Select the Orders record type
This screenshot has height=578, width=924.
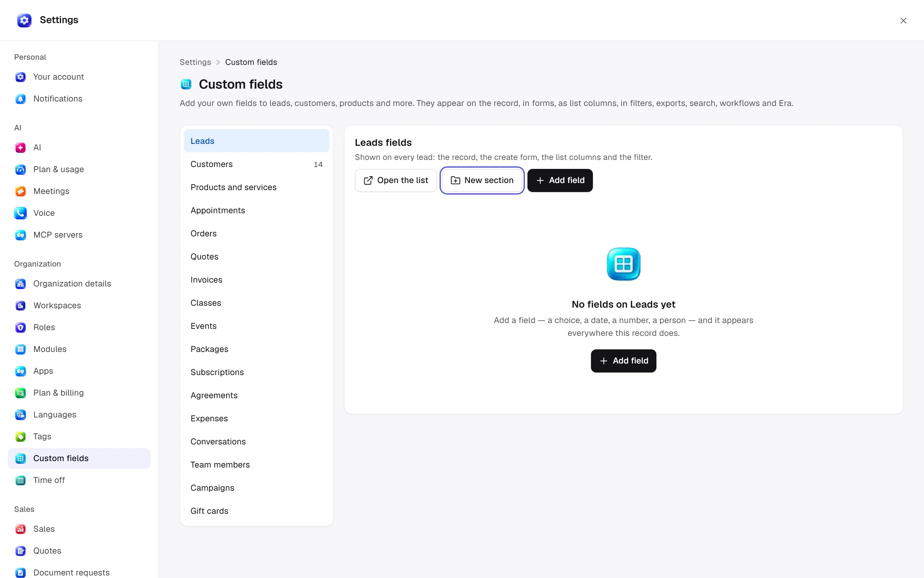[257, 233]
